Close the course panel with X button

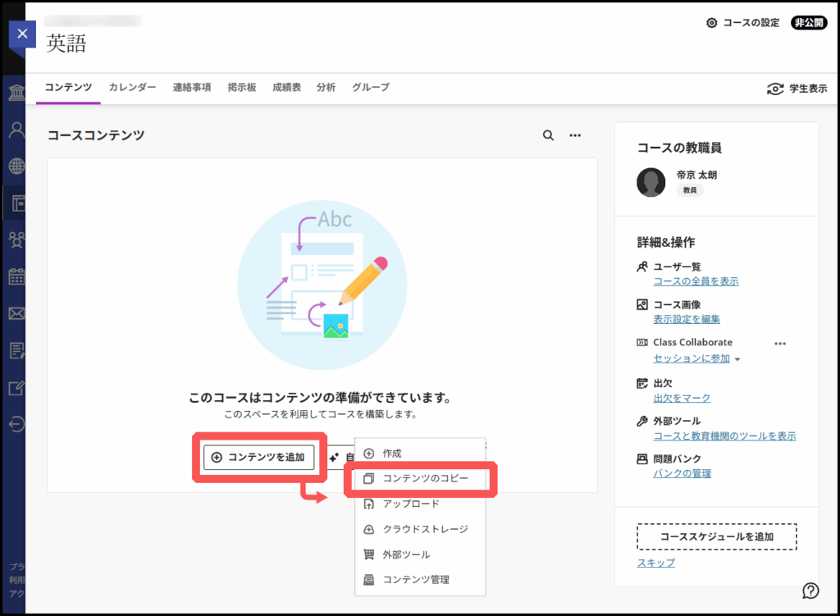22,34
